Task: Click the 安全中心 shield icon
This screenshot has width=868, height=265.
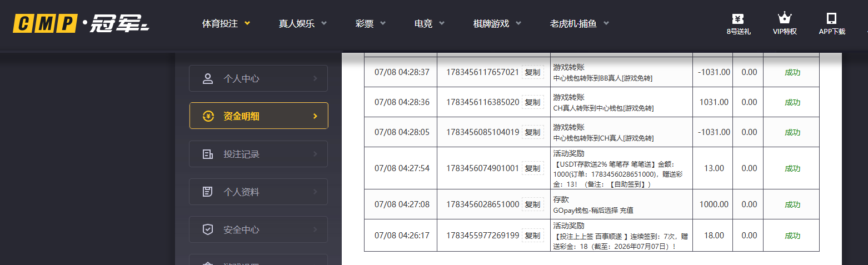Action: (208, 229)
